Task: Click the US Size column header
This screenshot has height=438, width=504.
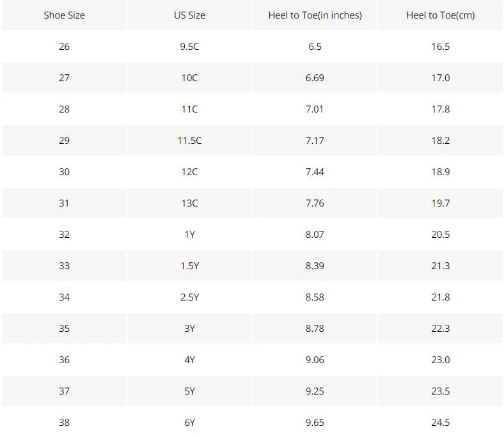Action: click(x=189, y=15)
